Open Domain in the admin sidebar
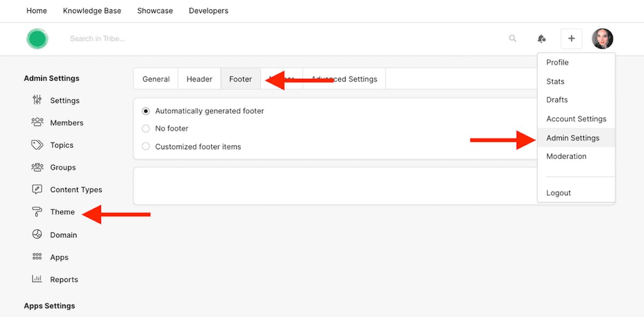 tap(63, 235)
